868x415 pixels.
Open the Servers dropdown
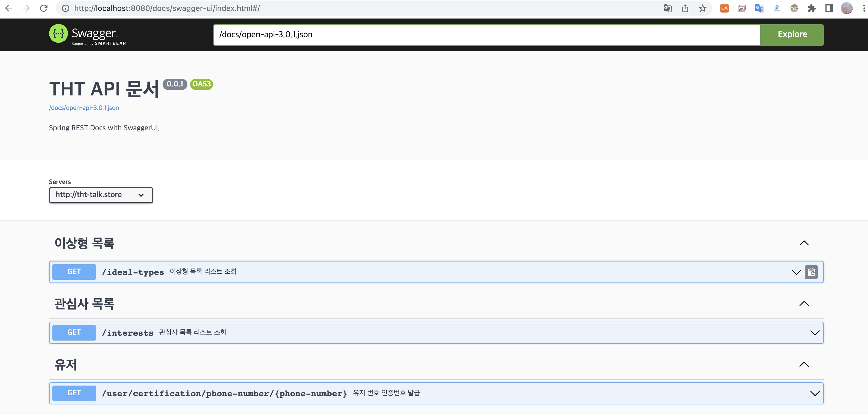pyautogui.click(x=101, y=195)
